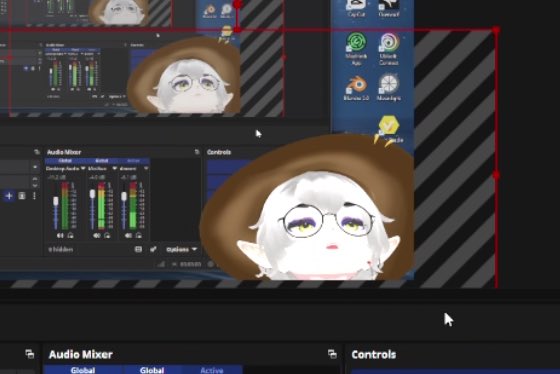Select Global tab beside Active in main Audio Mixer
This screenshot has width=560, height=374.
[152, 370]
